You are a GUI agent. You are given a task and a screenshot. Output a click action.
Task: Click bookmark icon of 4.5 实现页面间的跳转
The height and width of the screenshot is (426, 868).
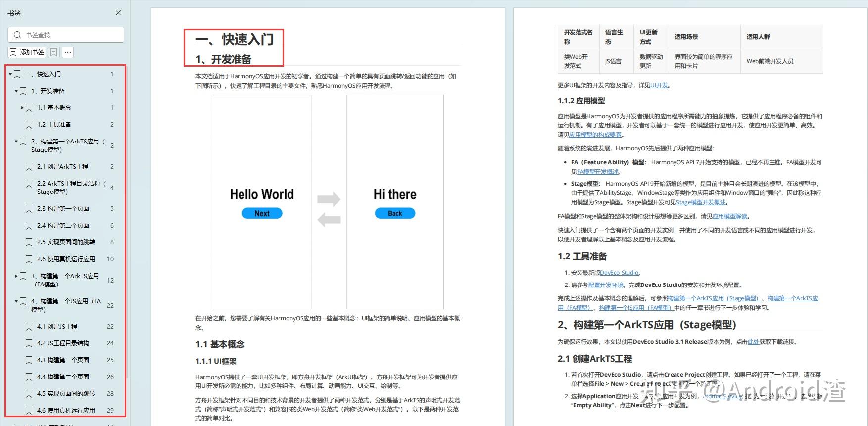29,393
